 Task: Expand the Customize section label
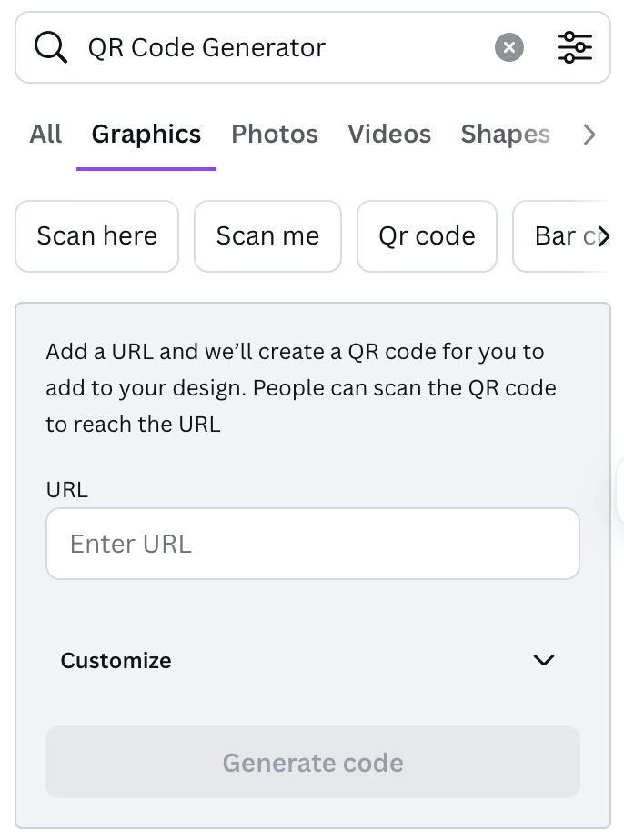[116, 661]
